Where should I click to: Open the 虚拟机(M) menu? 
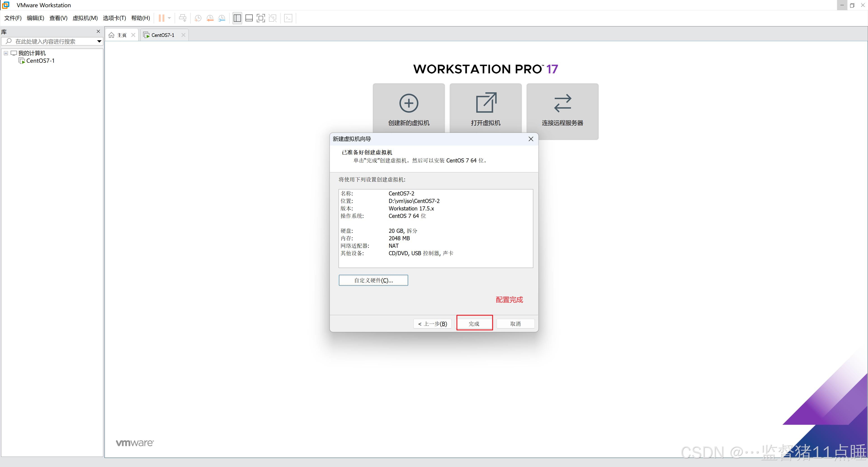tap(85, 18)
